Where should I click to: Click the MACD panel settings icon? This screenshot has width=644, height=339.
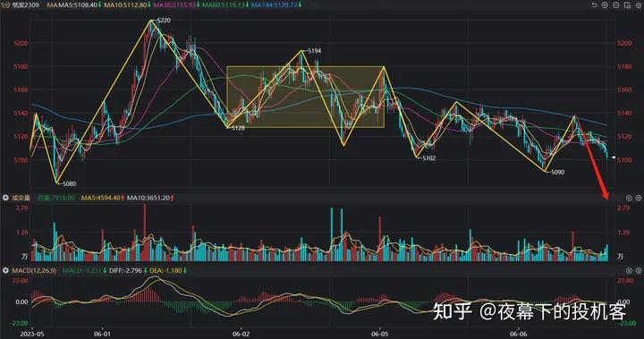629,270
